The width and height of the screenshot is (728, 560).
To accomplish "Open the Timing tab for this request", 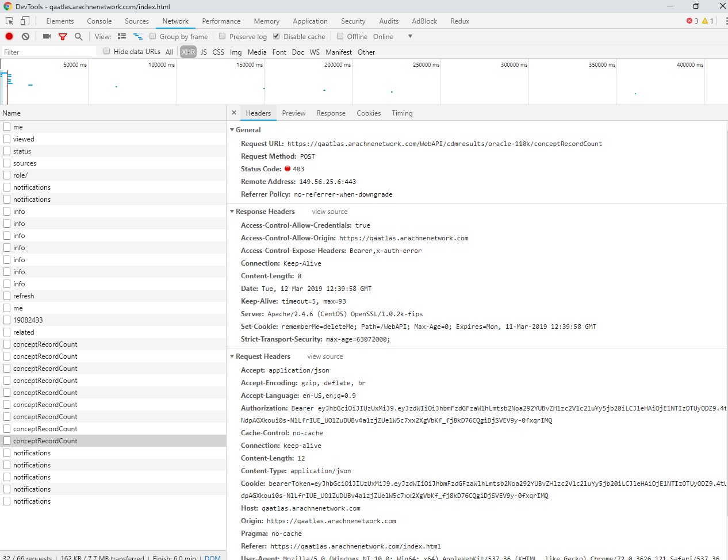I will pos(401,113).
